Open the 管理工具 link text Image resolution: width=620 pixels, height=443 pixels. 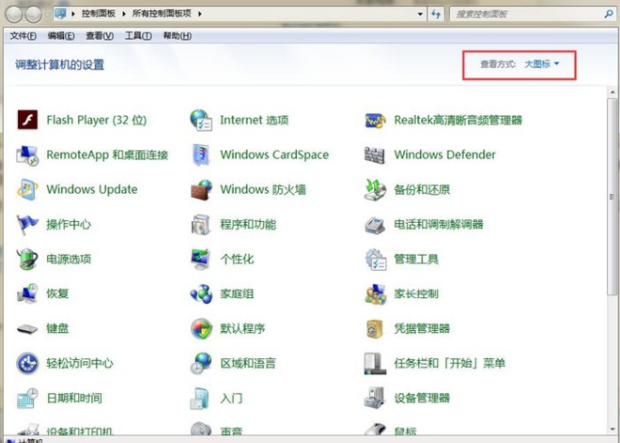(x=416, y=259)
